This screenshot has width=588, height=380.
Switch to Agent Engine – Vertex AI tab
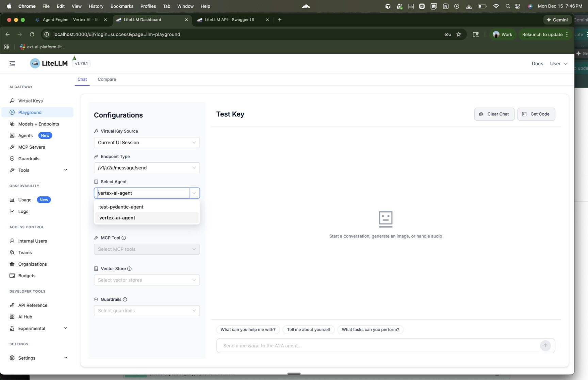71,20
